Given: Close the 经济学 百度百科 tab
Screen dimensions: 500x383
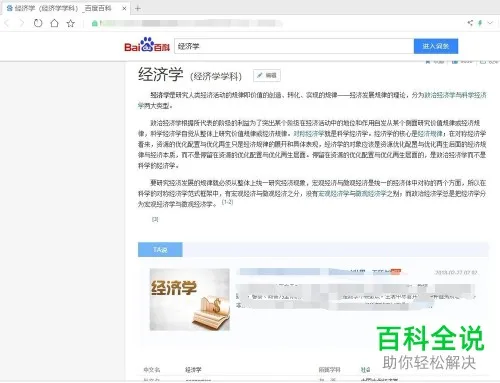Looking at the screenshot, I should tap(124, 8).
